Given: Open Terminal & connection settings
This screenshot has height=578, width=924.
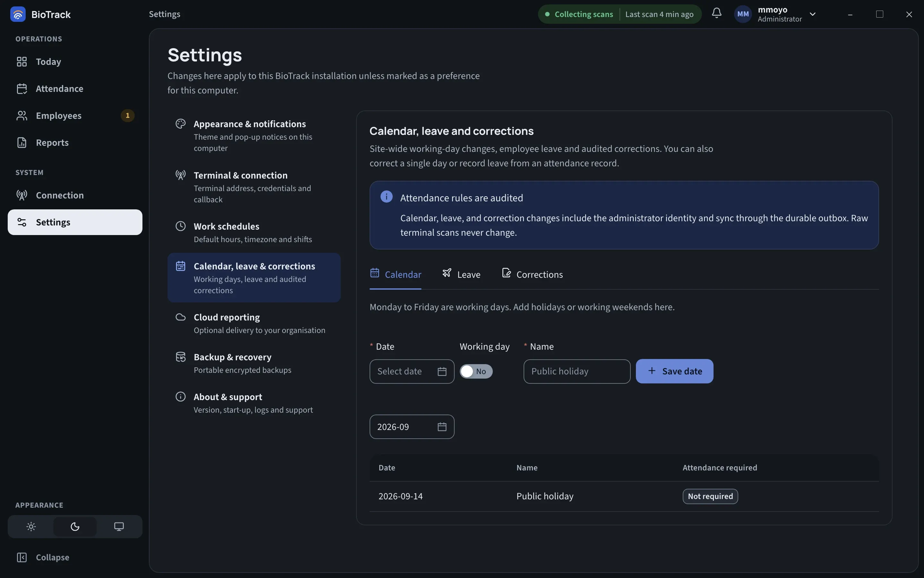Looking at the screenshot, I should [254, 187].
